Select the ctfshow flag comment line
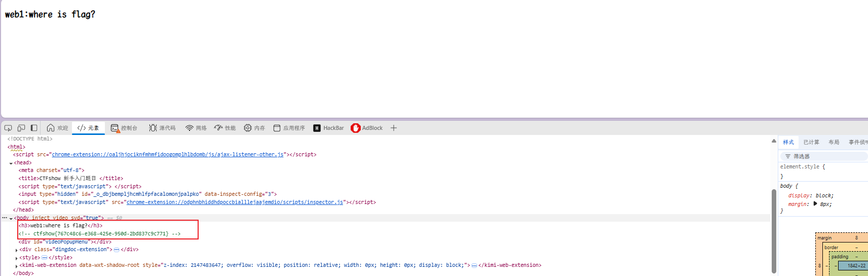The height and width of the screenshot is (276, 868). tap(99, 234)
